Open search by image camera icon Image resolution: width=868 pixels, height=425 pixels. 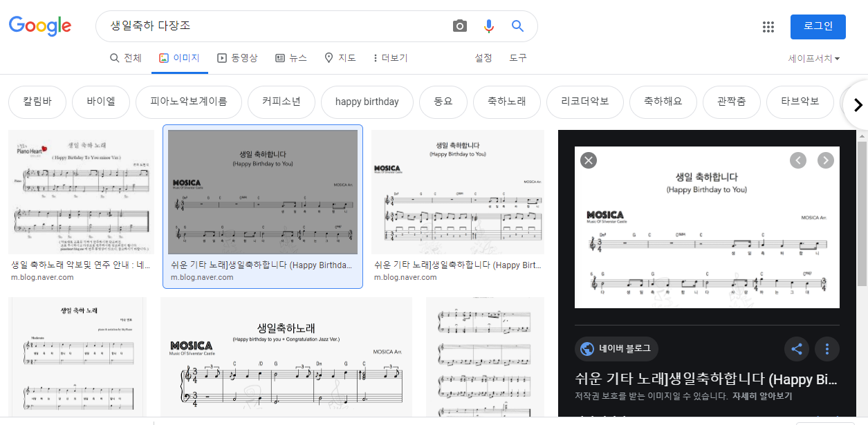click(x=460, y=26)
